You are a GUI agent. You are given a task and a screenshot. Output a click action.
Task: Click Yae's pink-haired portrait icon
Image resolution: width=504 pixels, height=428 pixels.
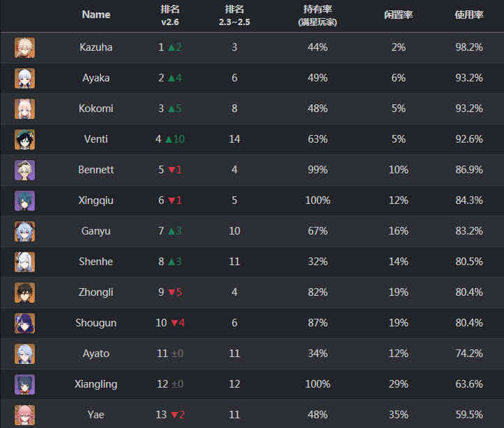pyautogui.click(x=24, y=415)
